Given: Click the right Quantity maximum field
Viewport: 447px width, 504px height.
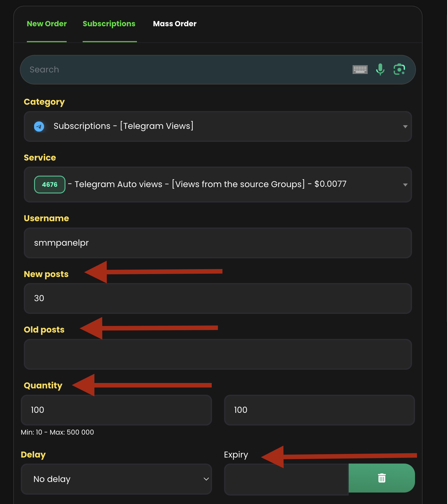Looking at the screenshot, I should pyautogui.click(x=319, y=410).
